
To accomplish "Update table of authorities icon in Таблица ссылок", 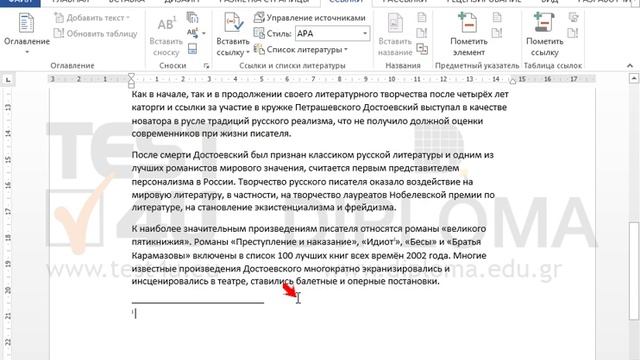I will (573, 33).
